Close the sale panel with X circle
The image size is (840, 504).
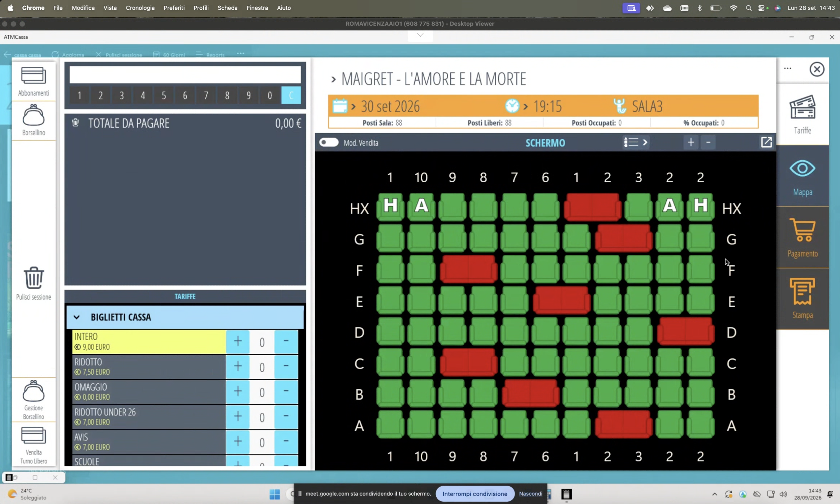[817, 69]
